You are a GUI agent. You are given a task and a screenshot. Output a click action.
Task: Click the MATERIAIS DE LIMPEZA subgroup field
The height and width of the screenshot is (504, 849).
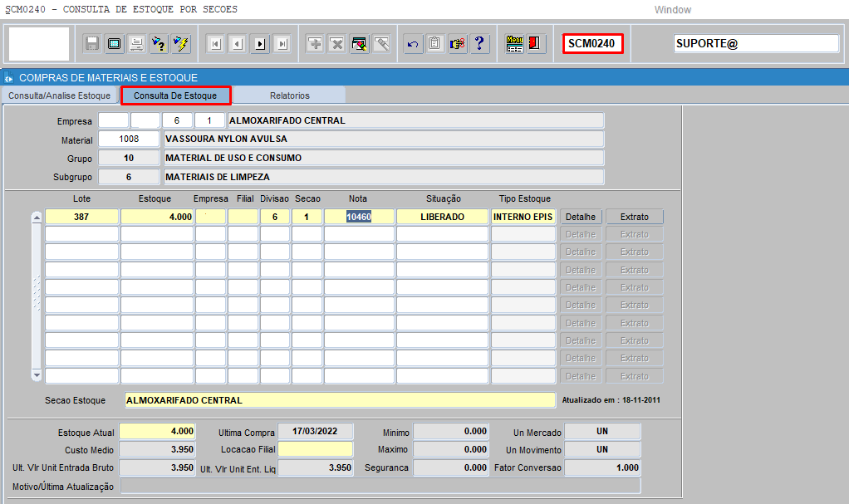[383, 177]
